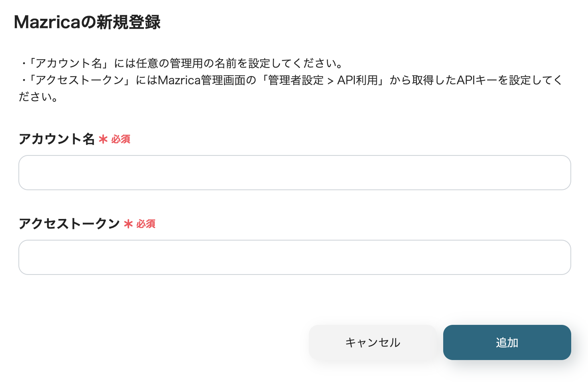Place cursor in the empty account name field
Image resolution: width=588 pixels, height=382 pixels.
tap(294, 172)
